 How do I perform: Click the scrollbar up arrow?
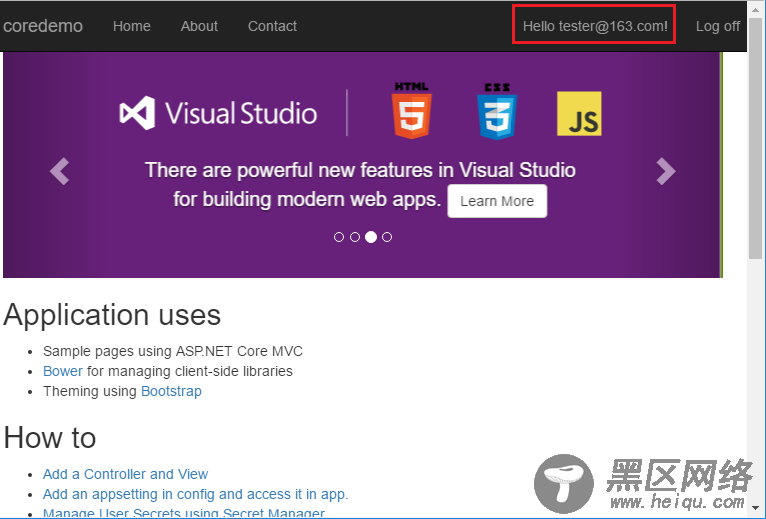756,10
